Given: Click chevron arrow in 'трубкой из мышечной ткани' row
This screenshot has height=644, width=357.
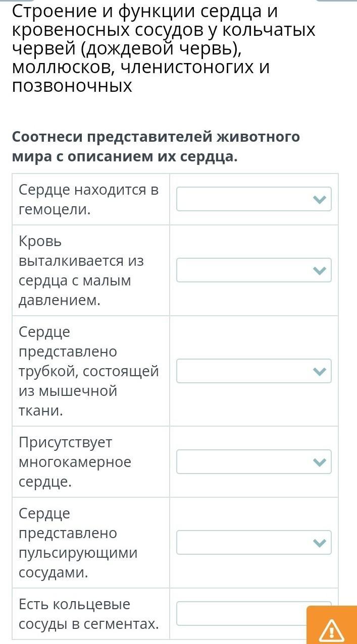Looking at the screenshot, I should coord(319,372).
